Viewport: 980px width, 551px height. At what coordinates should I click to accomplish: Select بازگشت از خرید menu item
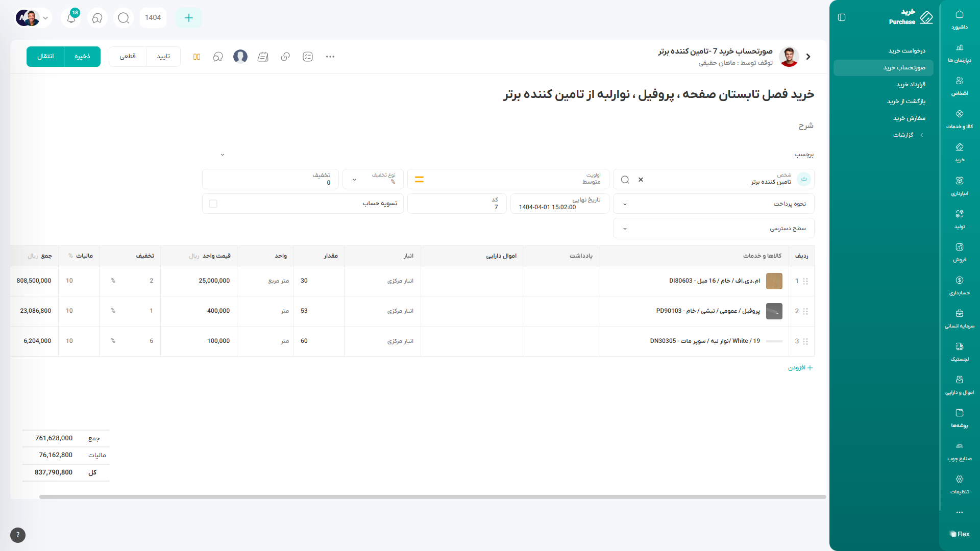tap(906, 101)
